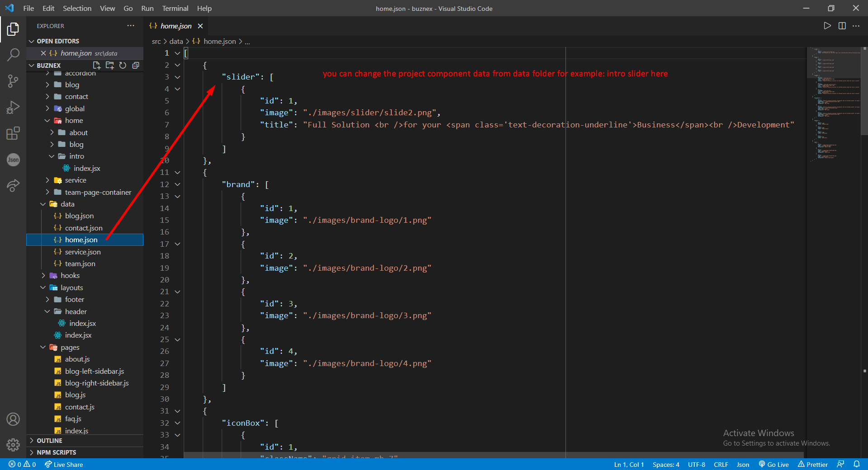Fold the iconBox array at line 32
The height and width of the screenshot is (470, 868).
point(178,423)
